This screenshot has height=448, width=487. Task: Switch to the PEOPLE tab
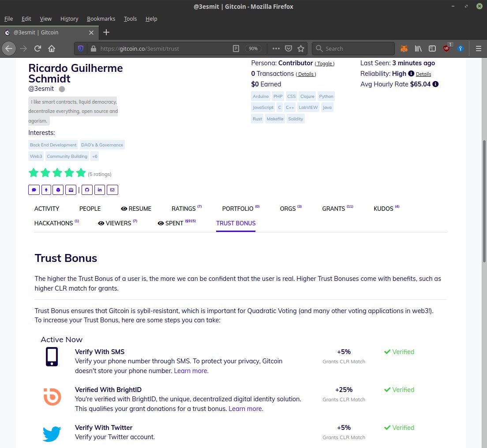[x=90, y=209]
